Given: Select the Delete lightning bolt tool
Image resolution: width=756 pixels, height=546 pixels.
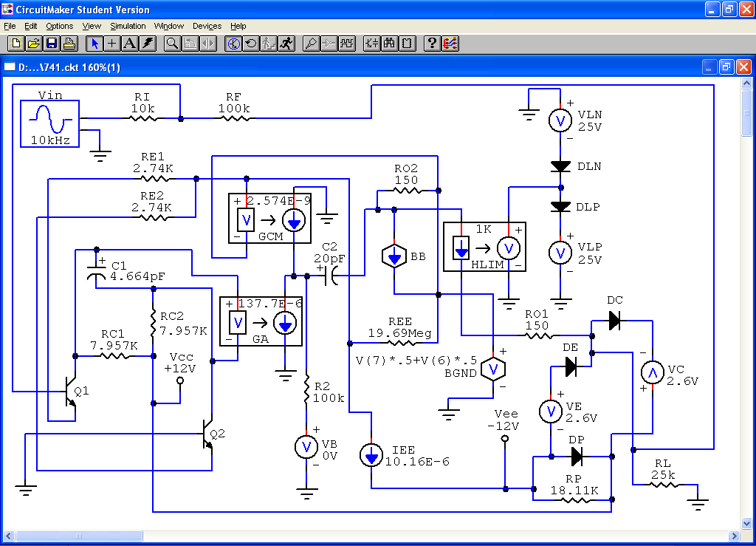Looking at the screenshot, I should [x=148, y=44].
